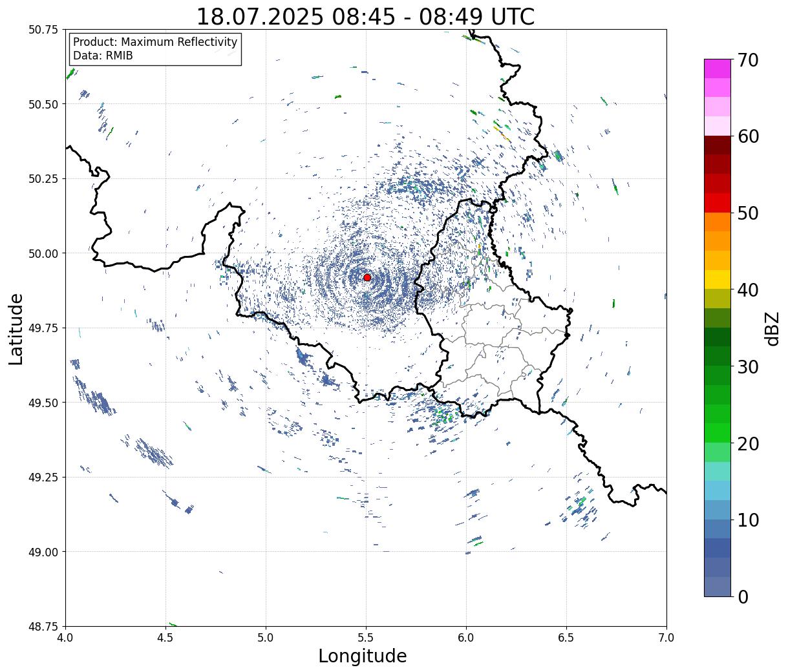Click latitude tick label 49.25
This screenshot has height=672, width=788.
43,478
